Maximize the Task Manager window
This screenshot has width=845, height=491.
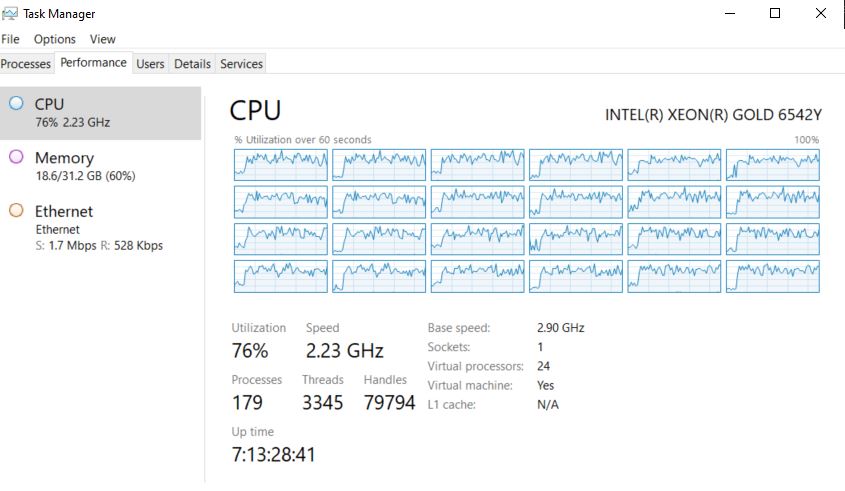pos(775,13)
